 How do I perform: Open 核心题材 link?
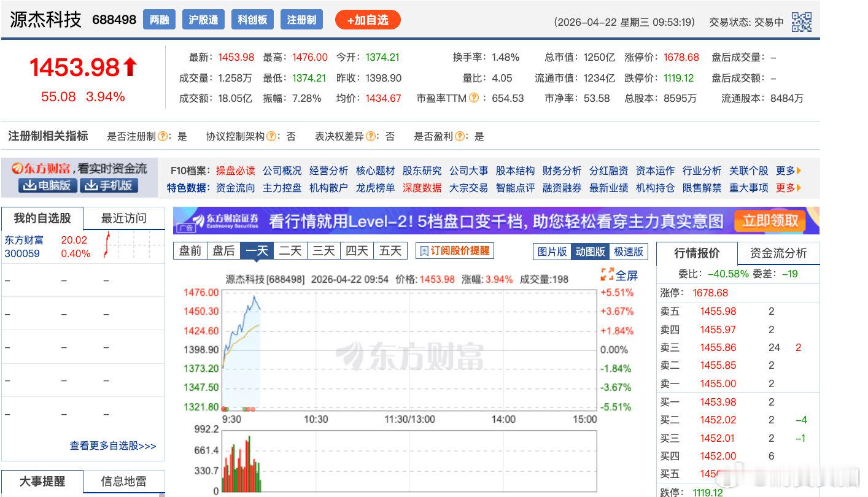pyautogui.click(x=376, y=171)
